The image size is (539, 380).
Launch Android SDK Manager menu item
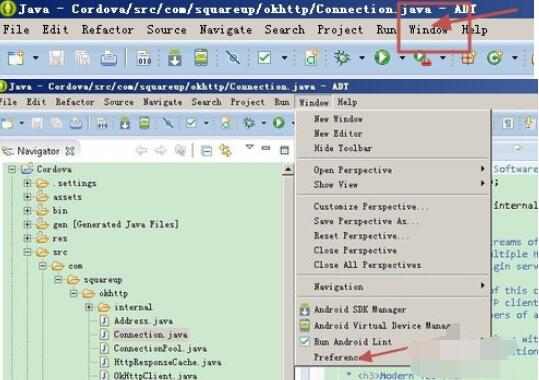[360, 310]
